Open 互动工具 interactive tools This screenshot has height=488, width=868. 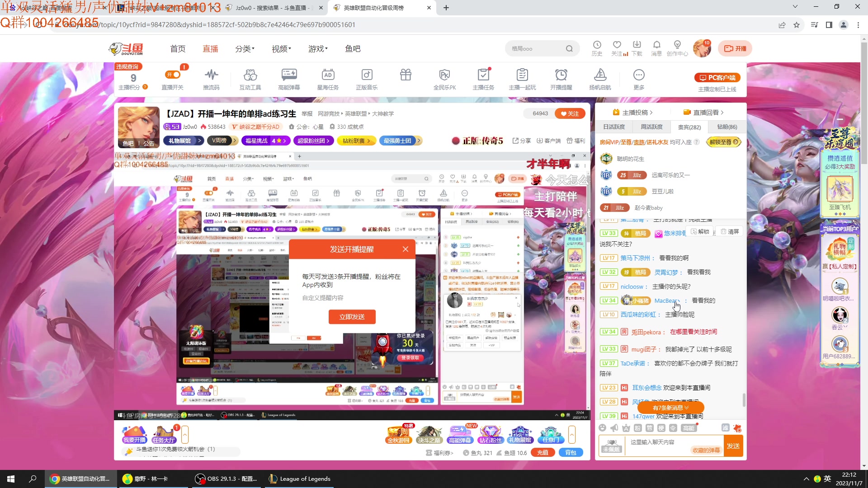250,79
